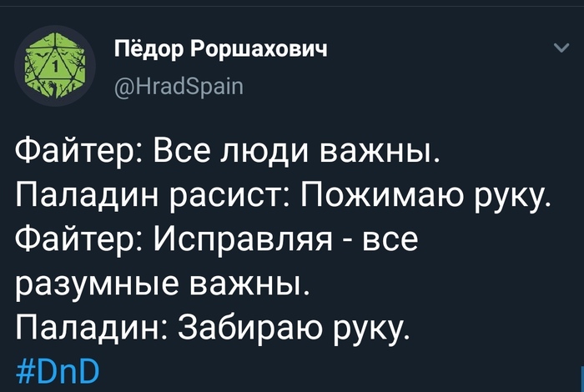The image size is (584, 392).
Task: Click the word "Исправляя" in the tweet
Action: (245, 242)
